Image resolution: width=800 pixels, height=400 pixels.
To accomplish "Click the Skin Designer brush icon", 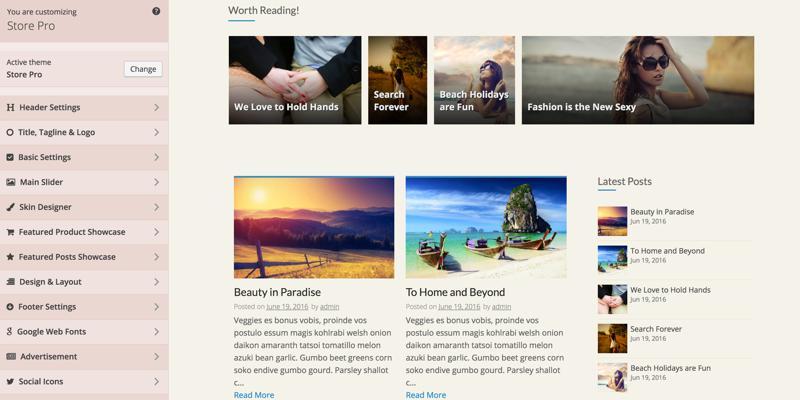I will click(10, 207).
